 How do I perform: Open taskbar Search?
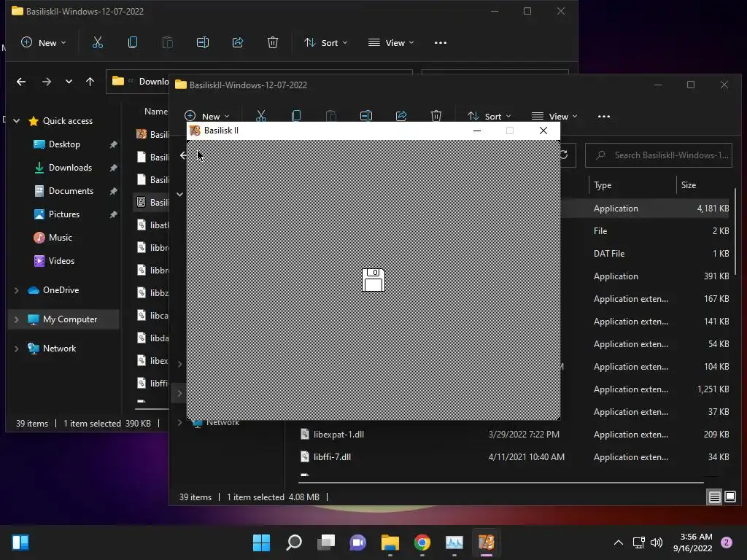pyautogui.click(x=294, y=542)
